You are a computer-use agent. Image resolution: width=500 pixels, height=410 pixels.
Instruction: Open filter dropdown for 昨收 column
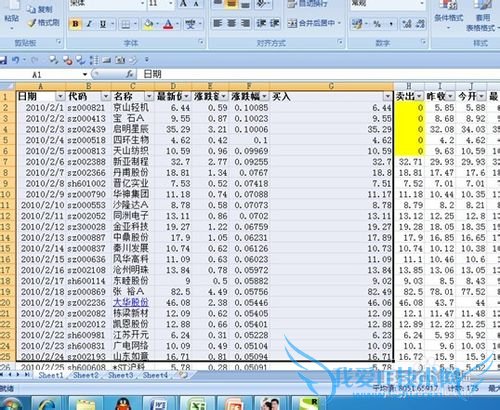coord(450,97)
